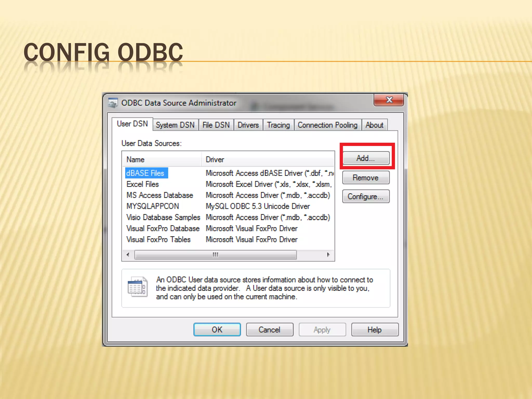532x399 pixels.
Task: Switch to Connection Pooling tab
Action: [328, 125]
